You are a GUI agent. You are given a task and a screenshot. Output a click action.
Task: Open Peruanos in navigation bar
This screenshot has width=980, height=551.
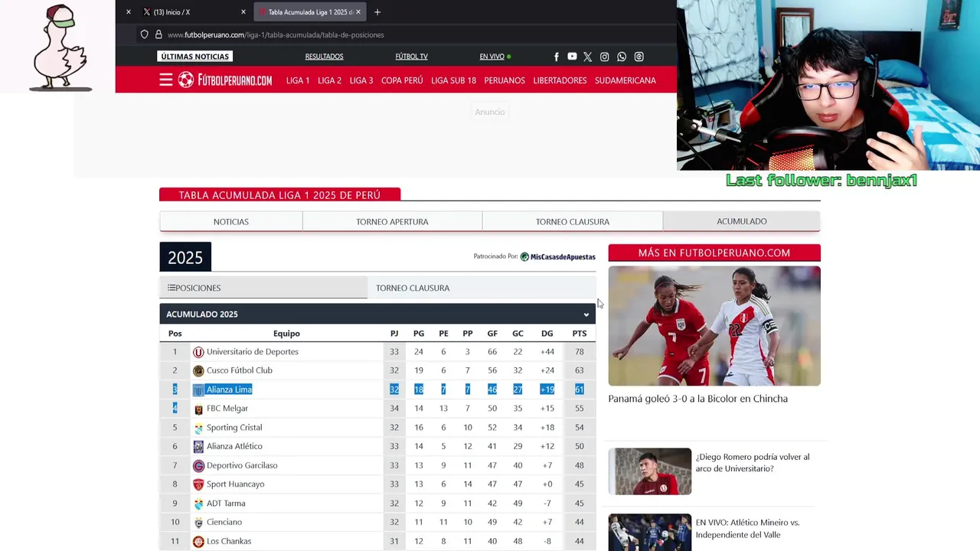(505, 80)
